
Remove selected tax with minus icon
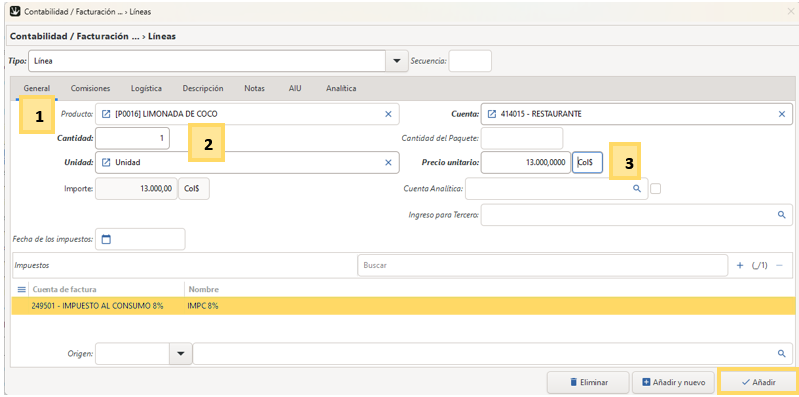(779, 266)
